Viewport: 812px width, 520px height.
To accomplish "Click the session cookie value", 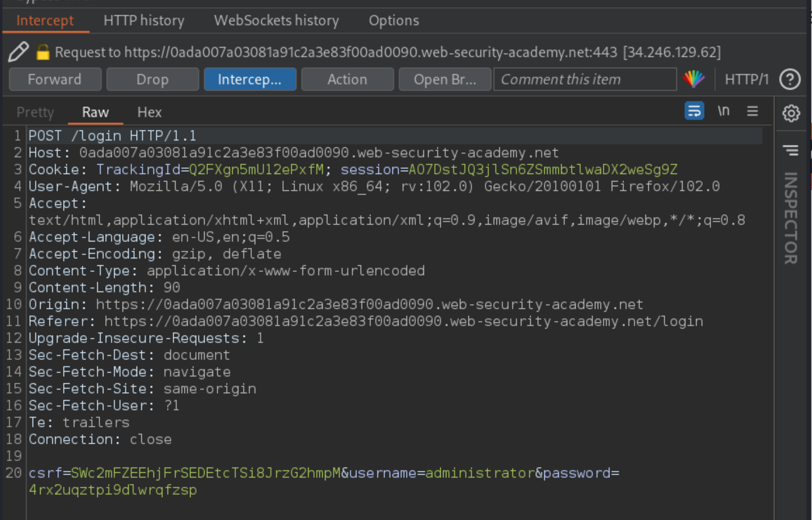I will pos(543,170).
